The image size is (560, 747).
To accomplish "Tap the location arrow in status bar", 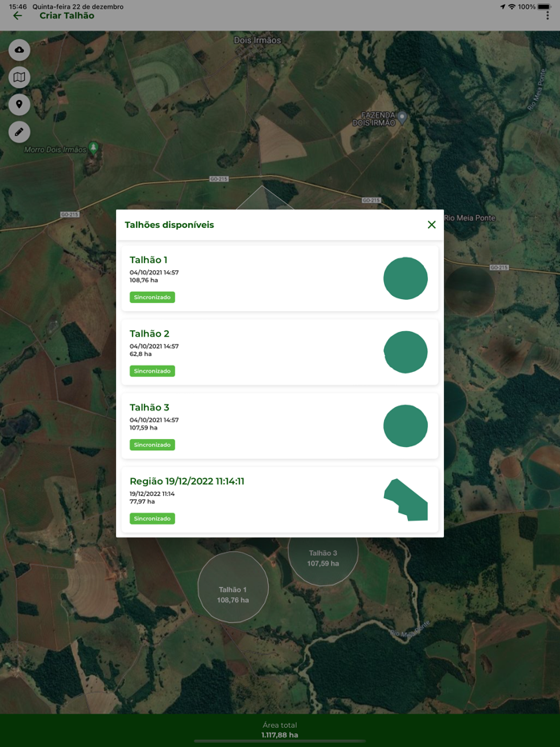I will tap(502, 6).
